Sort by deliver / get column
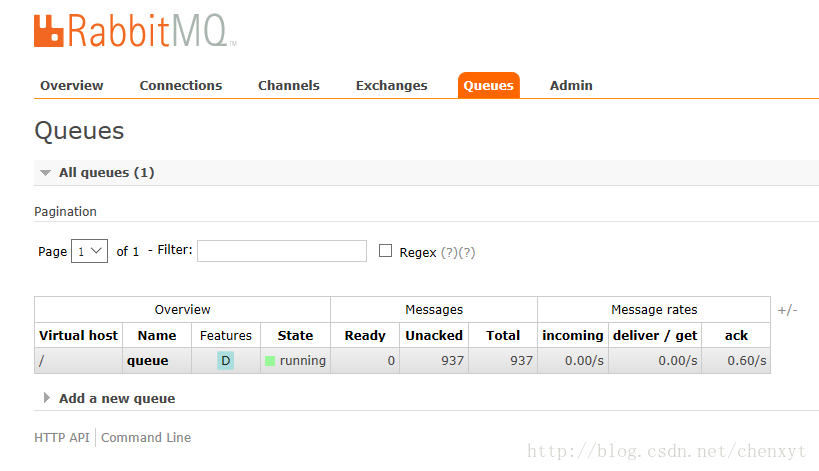 coord(655,336)
